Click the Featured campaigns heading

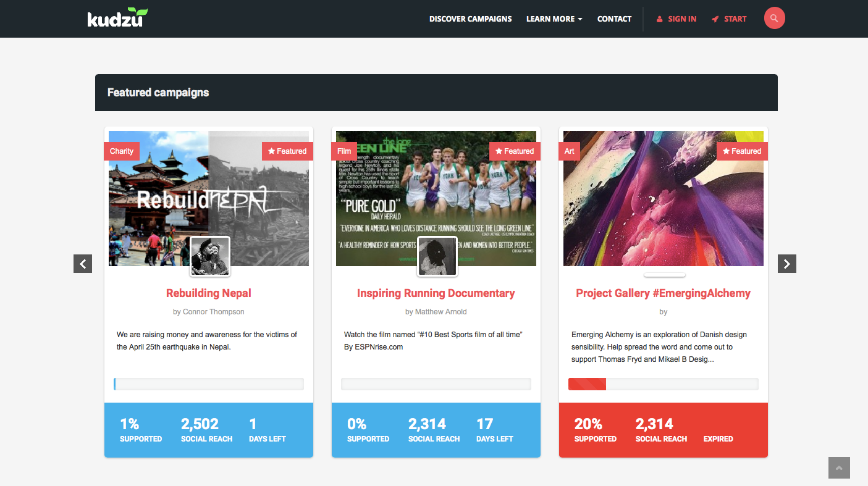158,93
